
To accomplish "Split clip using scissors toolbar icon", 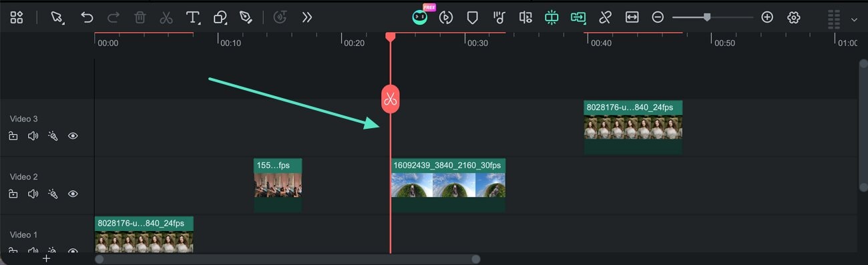I will point(166,18).
